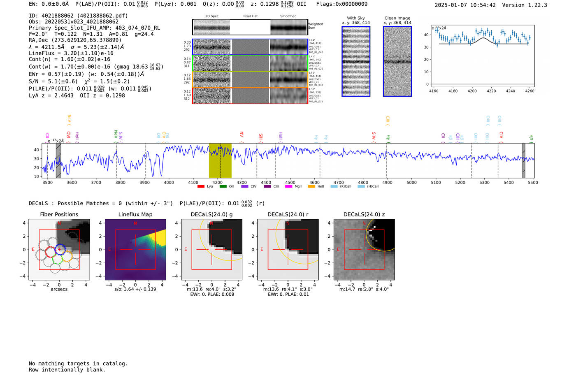Click the With Sky image panel
The image size is (576, 392).
(x=356, y=61)
